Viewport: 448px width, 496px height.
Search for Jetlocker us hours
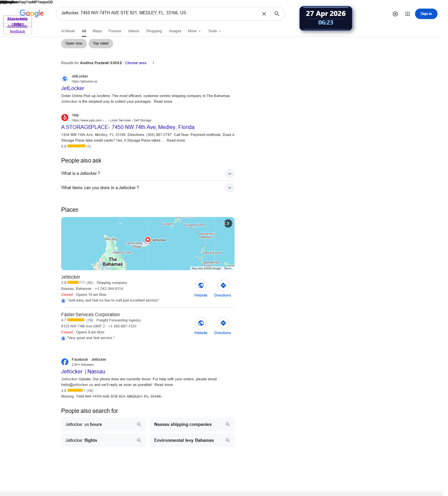(103, 425)
